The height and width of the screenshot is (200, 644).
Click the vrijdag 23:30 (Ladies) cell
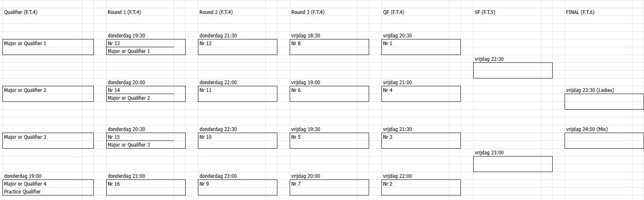[x=590, y=90]
